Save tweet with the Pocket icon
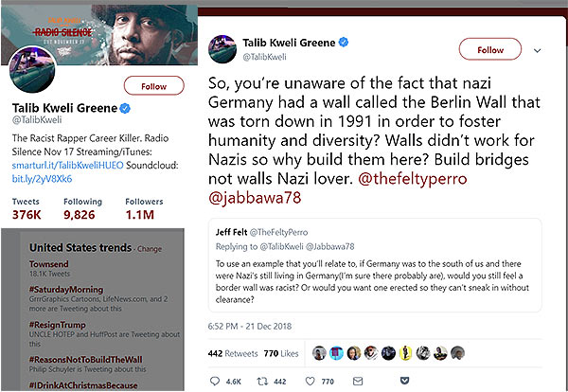The image size is (568, 392). tap(405, 382)
